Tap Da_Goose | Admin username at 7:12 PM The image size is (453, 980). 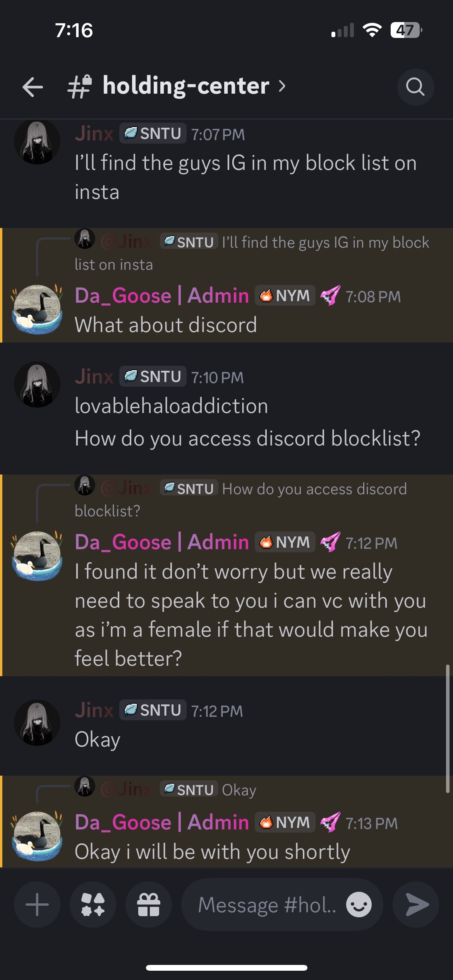[162, 542]
